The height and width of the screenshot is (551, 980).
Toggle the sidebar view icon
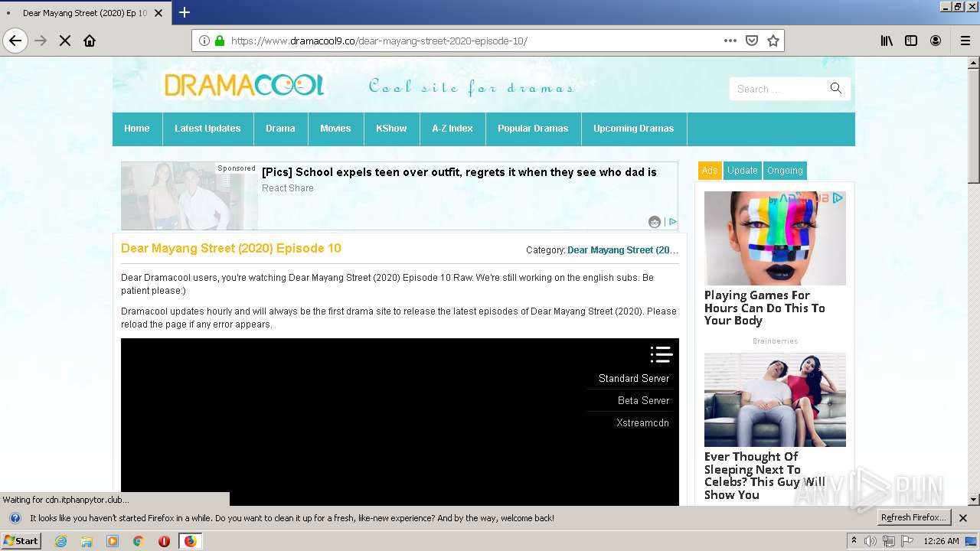point(911,41)
